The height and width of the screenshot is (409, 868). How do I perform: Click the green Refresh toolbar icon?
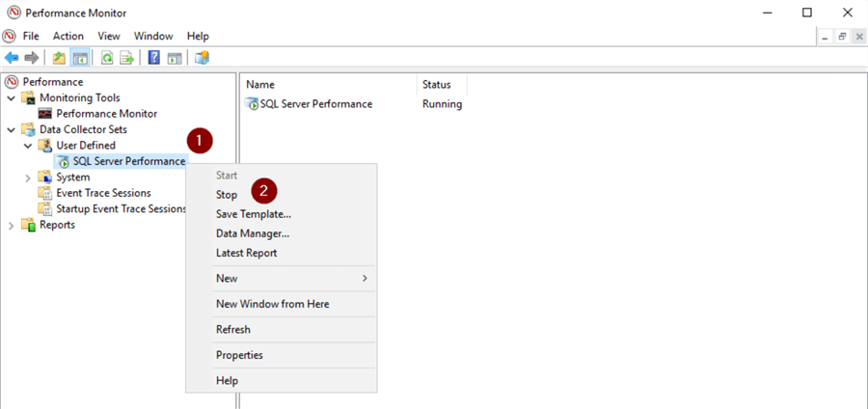(x=107, y=58)
